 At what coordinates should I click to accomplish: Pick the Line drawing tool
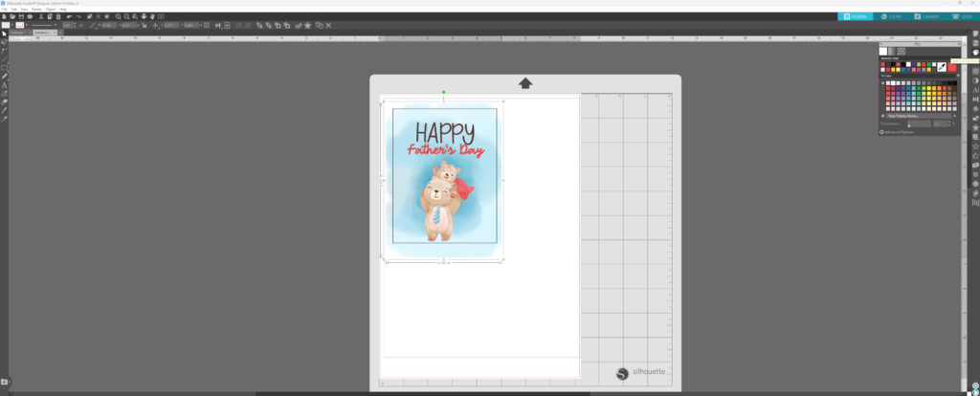(5, 59)
